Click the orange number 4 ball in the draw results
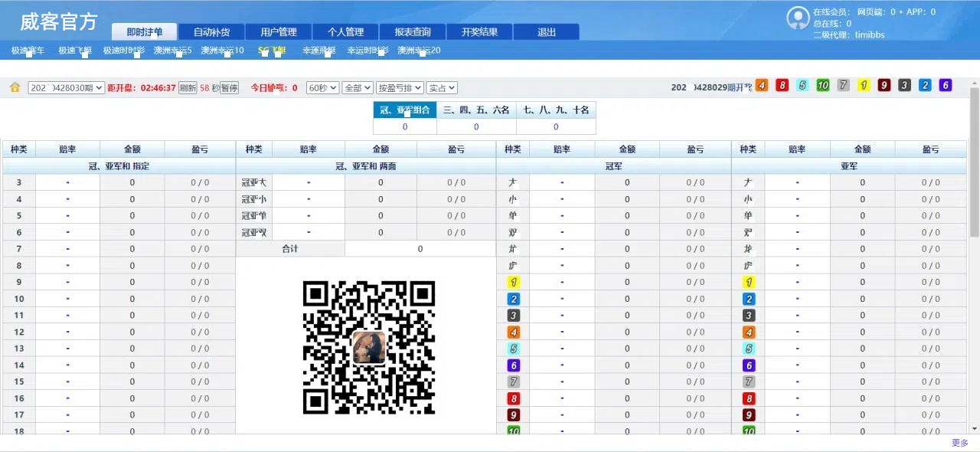This screenshot has width=980, height=452. tap(761, 85)
